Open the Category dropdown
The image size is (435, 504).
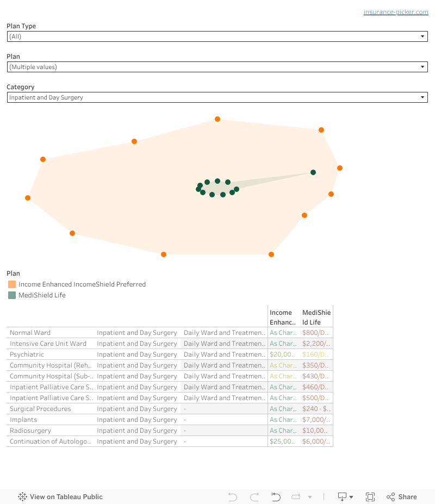pos(217,97)
